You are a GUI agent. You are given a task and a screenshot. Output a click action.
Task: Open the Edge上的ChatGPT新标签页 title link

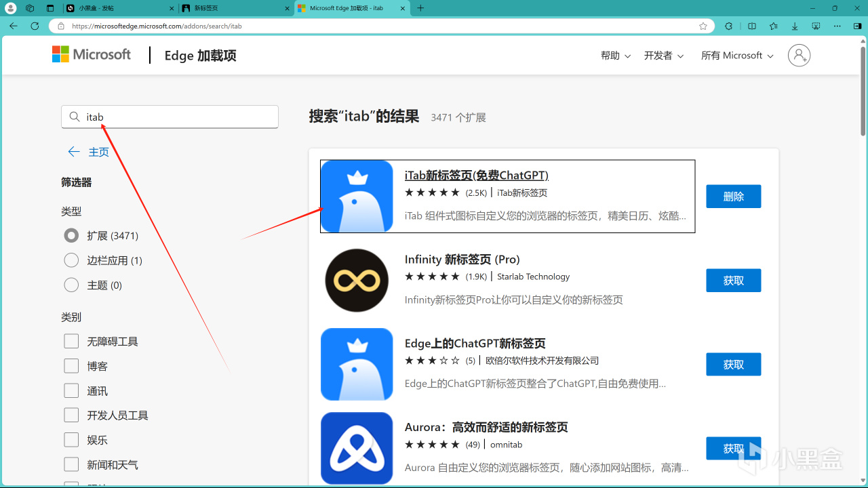click(475, 343)
